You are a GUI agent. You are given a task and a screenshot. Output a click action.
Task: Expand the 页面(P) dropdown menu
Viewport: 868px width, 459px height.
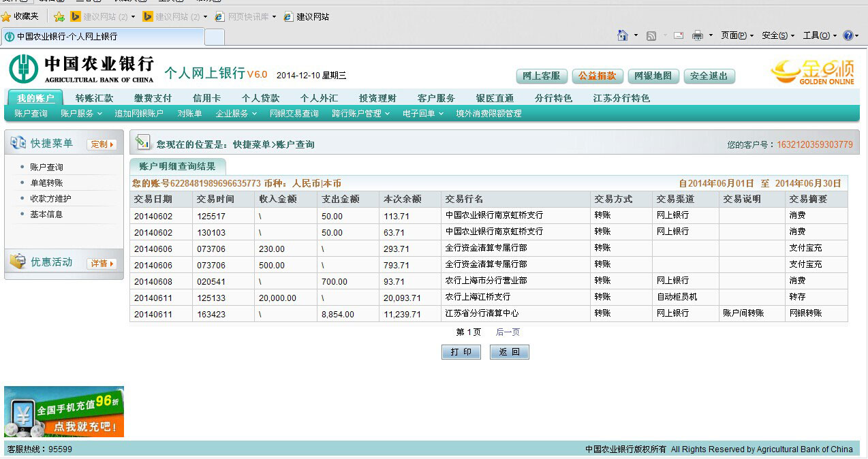pyautogui.click(x=737, y=35)
